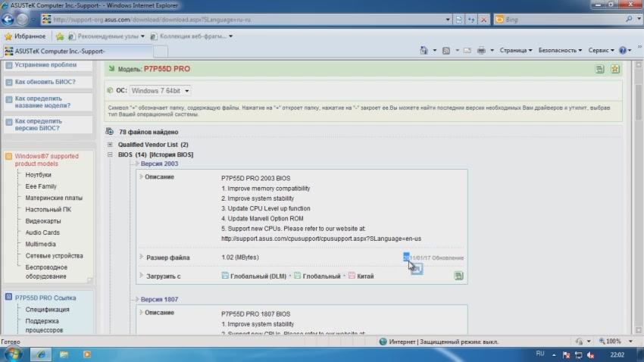
Task: Click Add to Favorites Bar icon
Action: pos(60,36)
